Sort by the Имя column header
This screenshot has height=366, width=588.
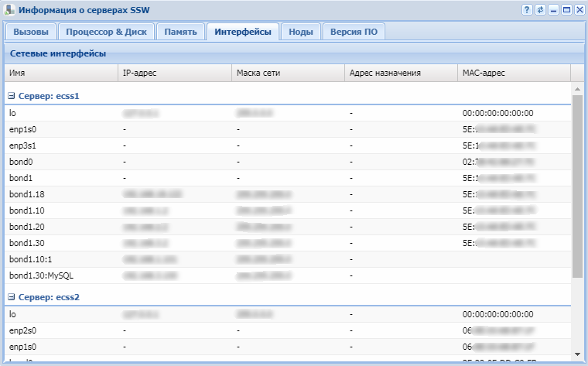(61, 73)
